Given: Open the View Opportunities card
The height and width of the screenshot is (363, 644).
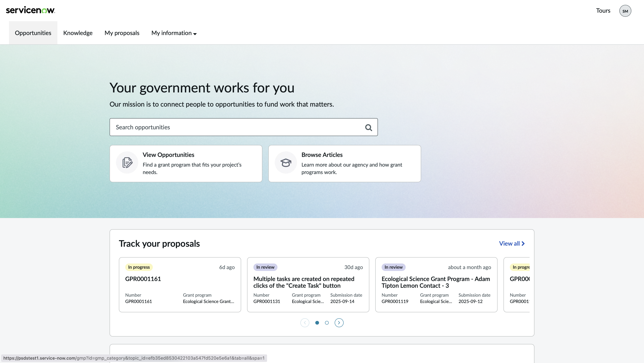Looking at the screenshot, I should pyautogui.click(x=186, y=163).
